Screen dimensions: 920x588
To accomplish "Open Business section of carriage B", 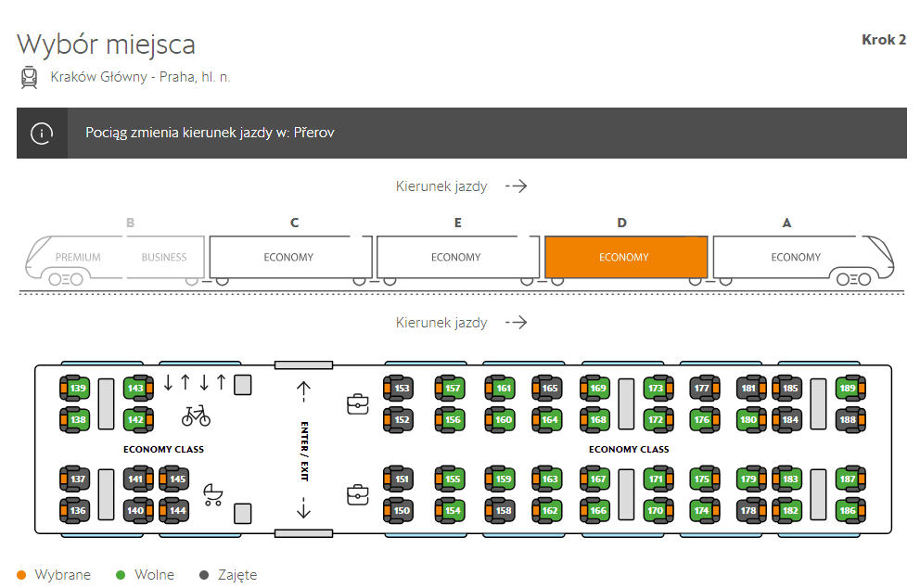I will (x=164, y=257).
